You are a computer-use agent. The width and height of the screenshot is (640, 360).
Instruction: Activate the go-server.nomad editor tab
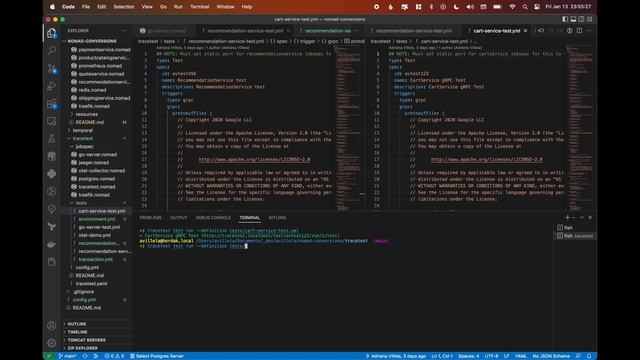166,31
